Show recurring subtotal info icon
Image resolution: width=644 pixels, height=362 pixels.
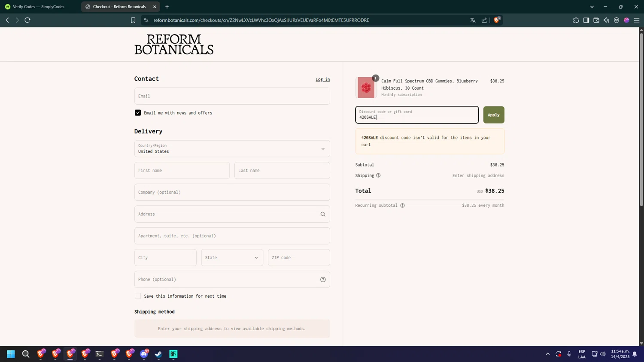tap(402, 205)
